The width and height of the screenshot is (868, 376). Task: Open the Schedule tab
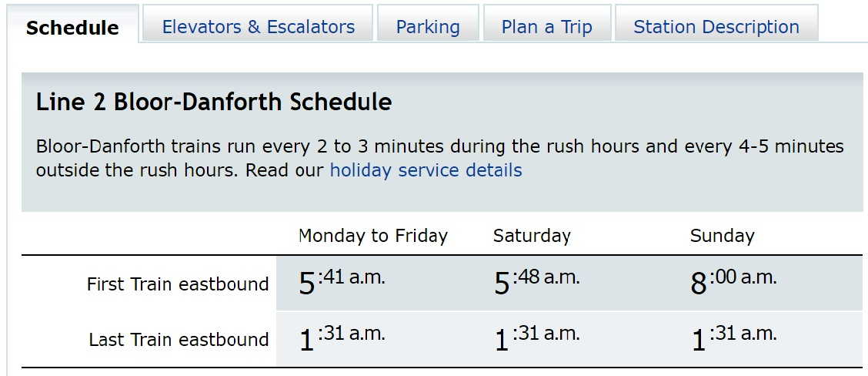point(72,28)
